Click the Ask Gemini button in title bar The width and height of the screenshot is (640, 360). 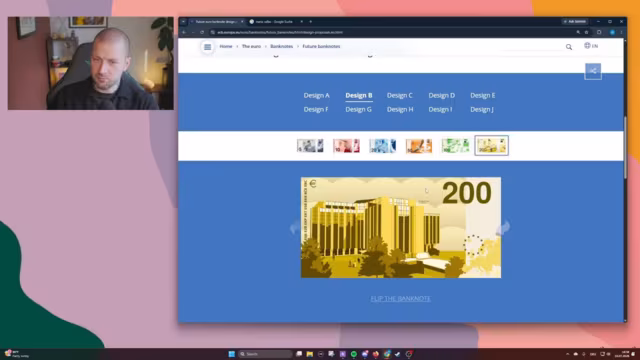575,22
